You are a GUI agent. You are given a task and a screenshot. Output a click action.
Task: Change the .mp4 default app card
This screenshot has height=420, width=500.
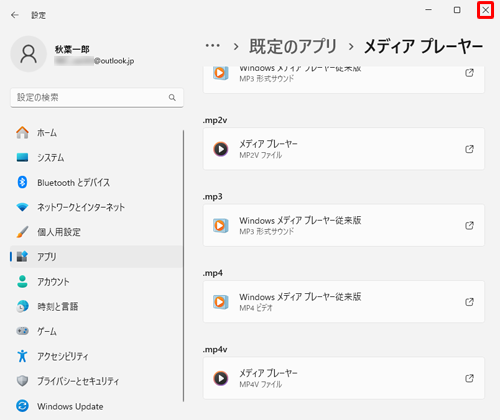point(344,302)
